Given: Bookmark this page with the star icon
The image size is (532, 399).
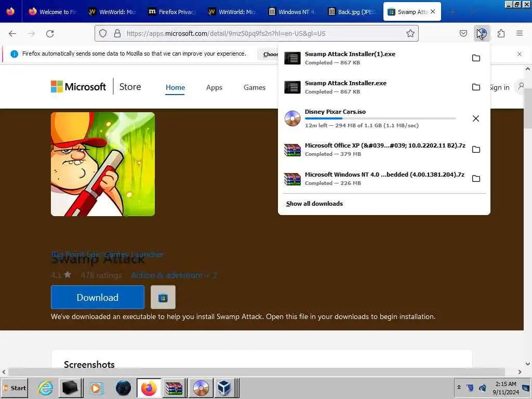Looking at the screenshot, I should 410,33.
